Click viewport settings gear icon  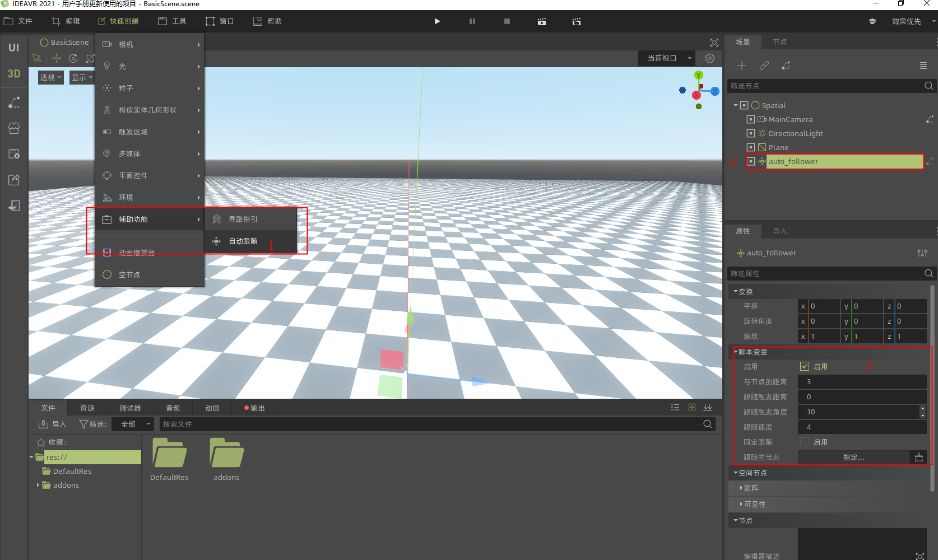[x=710, y=58]
